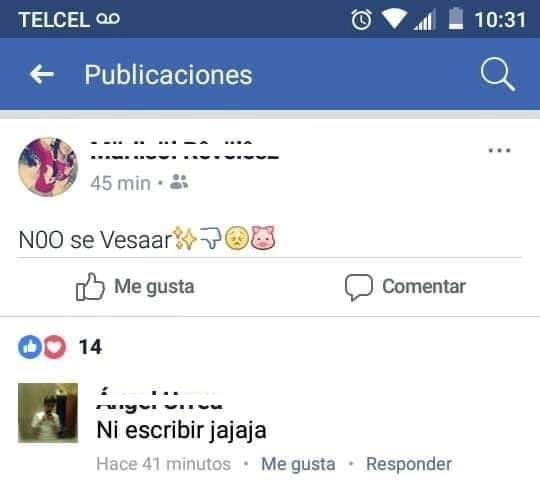Tap the back arrow beside Publicaciones
This screenshot has height=494, width=540.
42,74
